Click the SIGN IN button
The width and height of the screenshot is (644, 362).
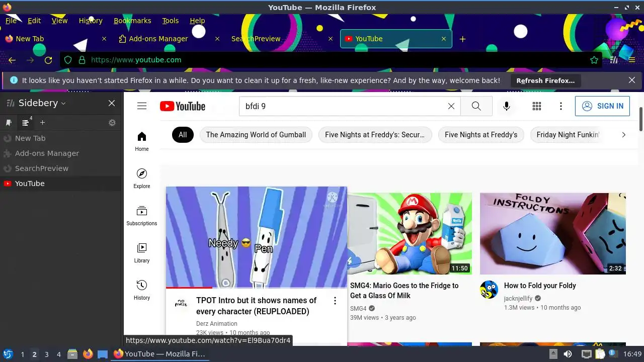[x=602, y=106]
